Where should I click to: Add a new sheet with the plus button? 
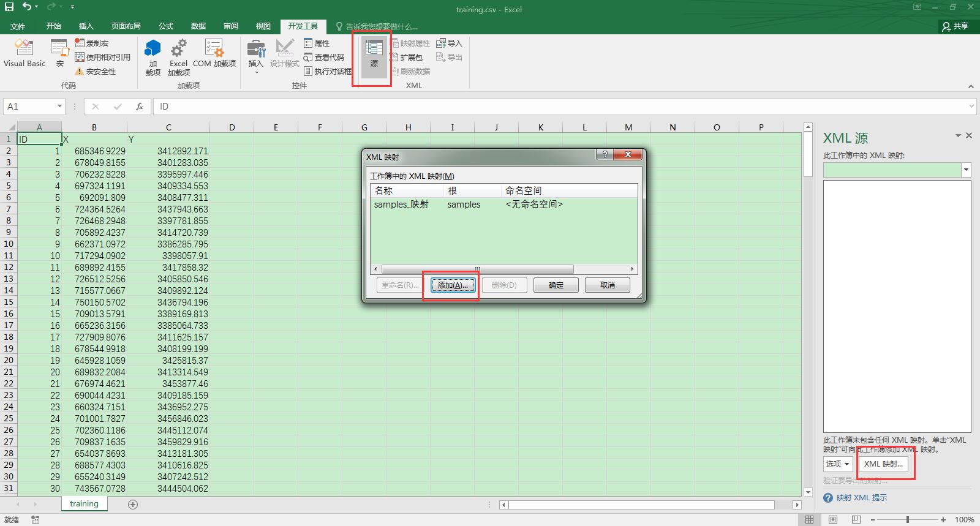click(x=133, y=505)
